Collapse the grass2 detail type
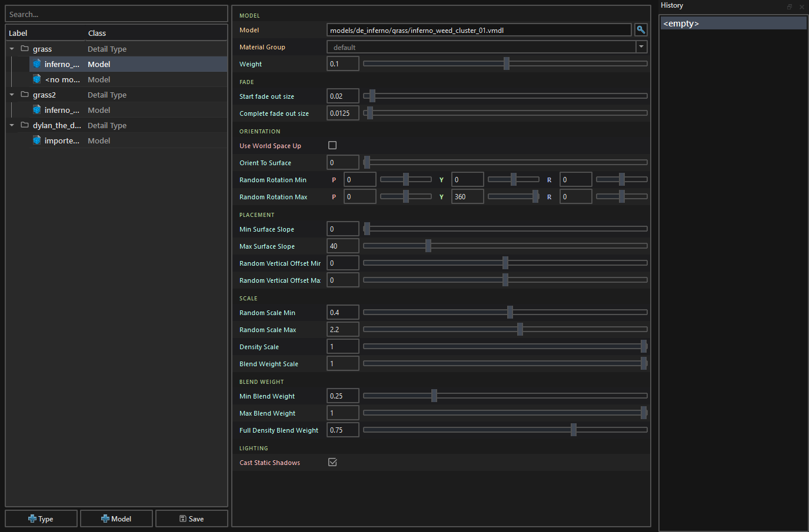 (12, 95)
